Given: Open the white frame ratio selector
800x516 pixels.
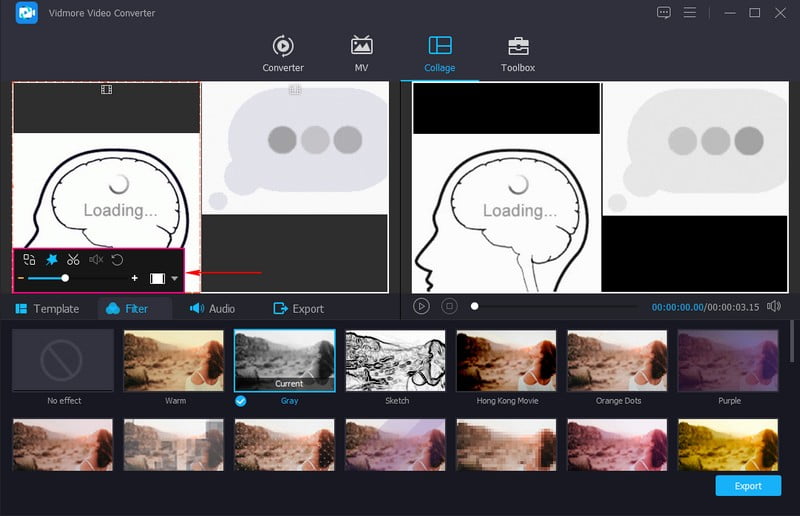Looking at the screenshot, I should tap(157, 278).
